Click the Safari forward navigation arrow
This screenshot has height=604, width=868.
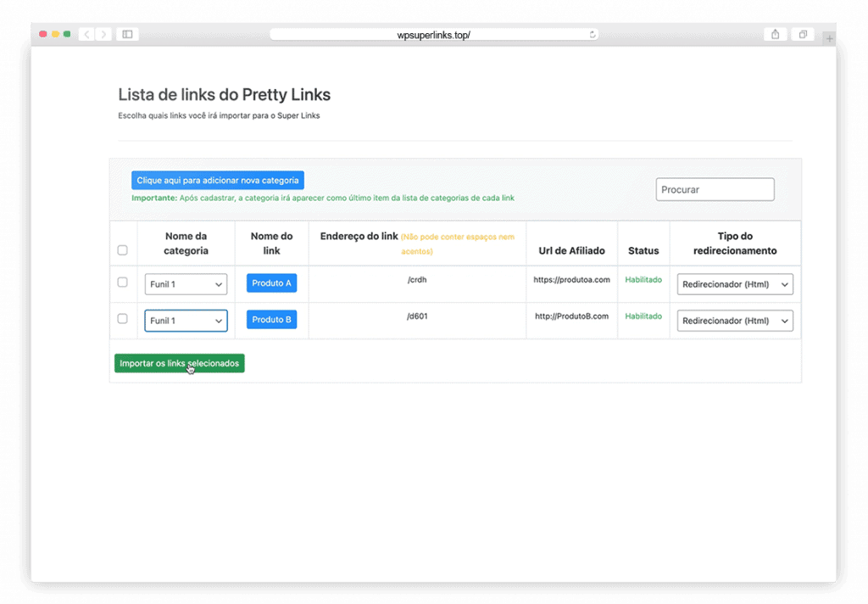[x=103, y=35]
